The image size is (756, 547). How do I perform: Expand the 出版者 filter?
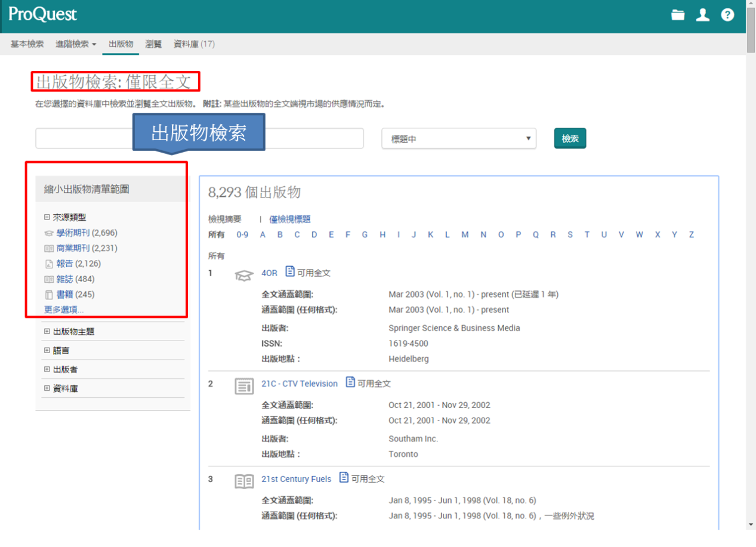tap(47, 369)
